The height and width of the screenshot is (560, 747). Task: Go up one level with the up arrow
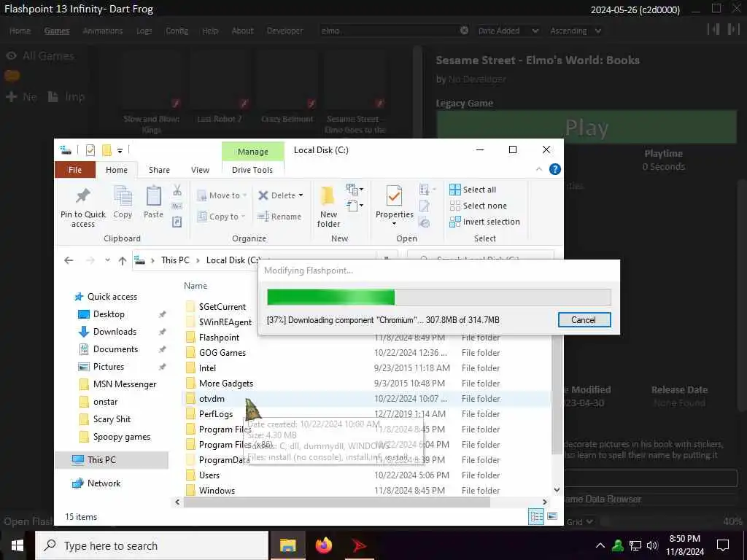(x=123, y=260)
